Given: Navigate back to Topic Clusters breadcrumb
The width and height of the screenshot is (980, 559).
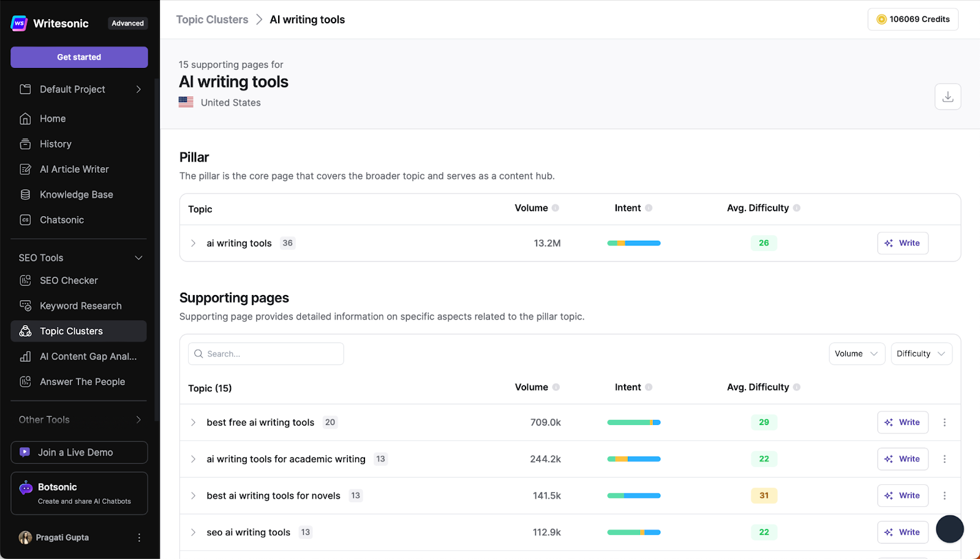Looking at the screenshot, I should [212, 19].
